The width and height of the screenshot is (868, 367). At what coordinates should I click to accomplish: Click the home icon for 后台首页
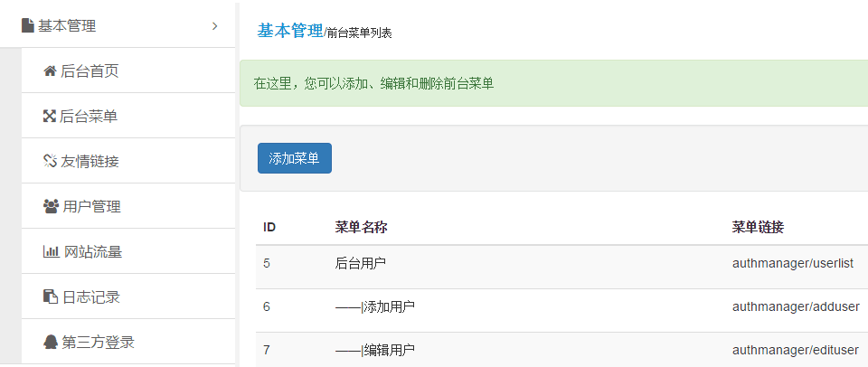click(x=50, y=71)
